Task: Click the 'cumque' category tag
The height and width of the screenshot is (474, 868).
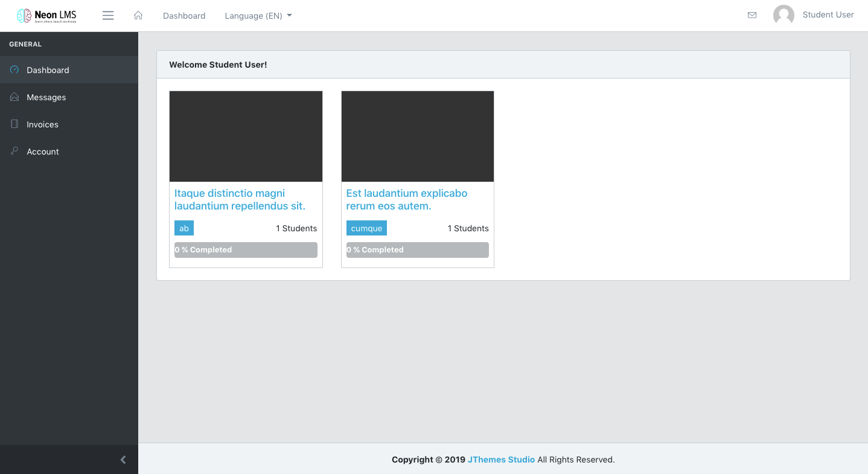Action: [x=366, y=228]
